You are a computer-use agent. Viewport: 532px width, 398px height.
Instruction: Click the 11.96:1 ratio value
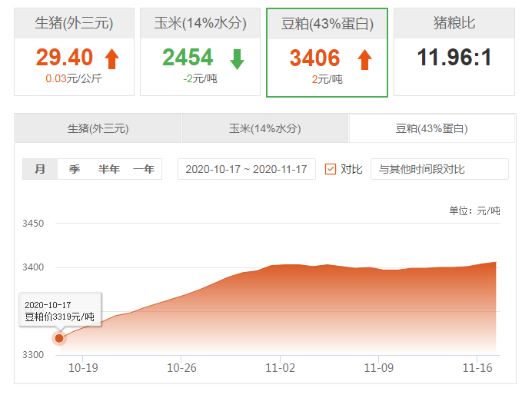tap(454, 57)
